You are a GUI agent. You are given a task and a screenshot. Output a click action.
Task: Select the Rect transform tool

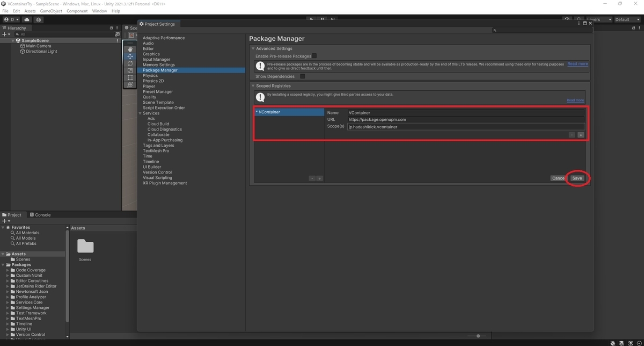tap(130, 77)
